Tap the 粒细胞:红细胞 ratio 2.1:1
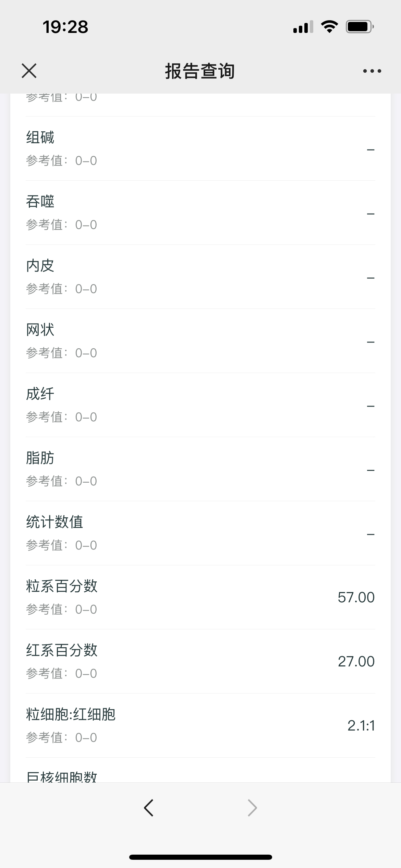The width and height of the screenshot is (401, 868). (361, 726)
